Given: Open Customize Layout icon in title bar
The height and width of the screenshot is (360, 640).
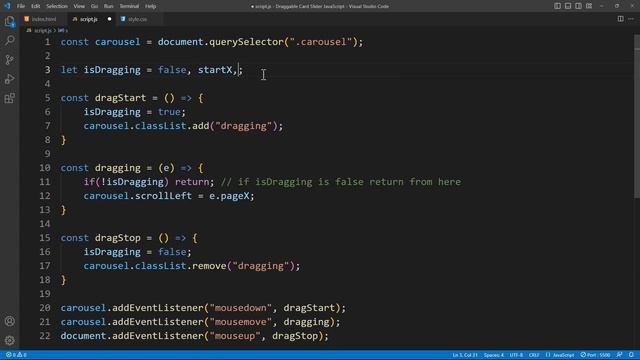Looking at the screenshot, I should pos(589,6).
